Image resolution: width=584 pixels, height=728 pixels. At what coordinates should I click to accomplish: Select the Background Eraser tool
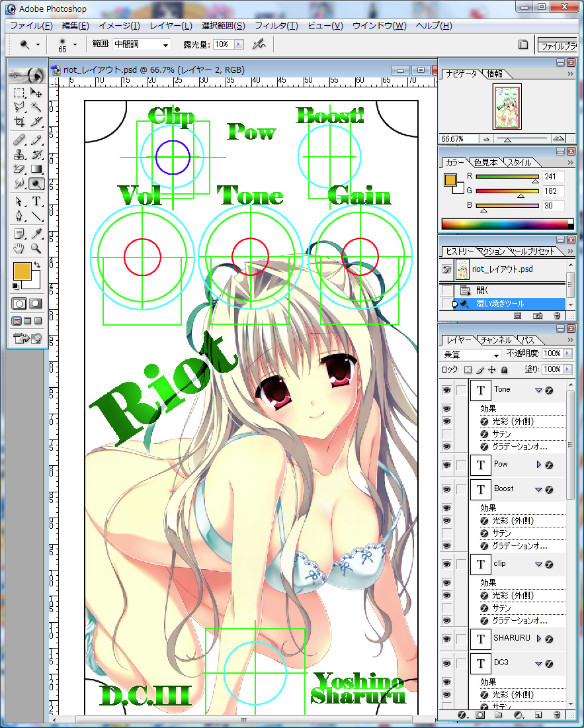click(x=19, y=169)
